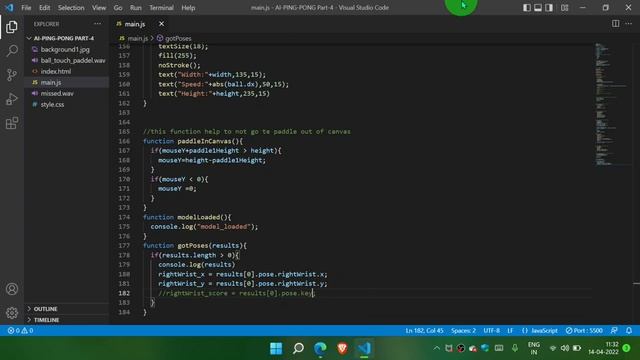Click the split editor right icon
The width and height of the screenshot is (640, 360).
tap(616, 24)
